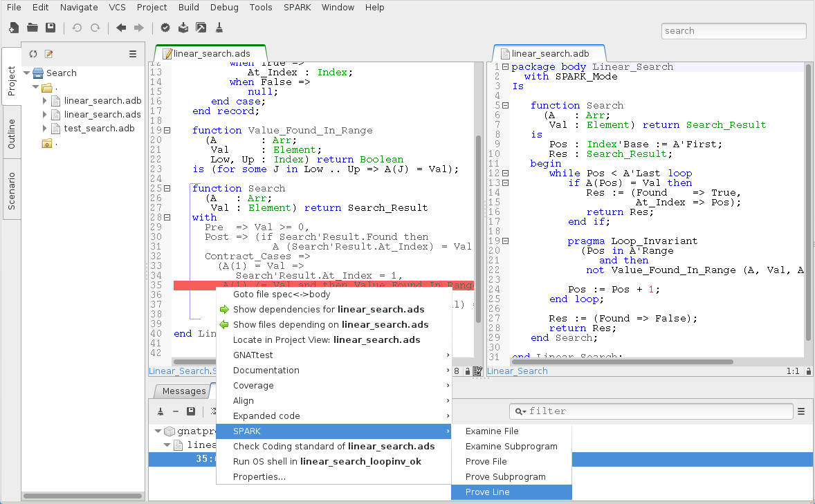
Task: Switch to the linear_search.adb editor tab
Action: [549, 53]
